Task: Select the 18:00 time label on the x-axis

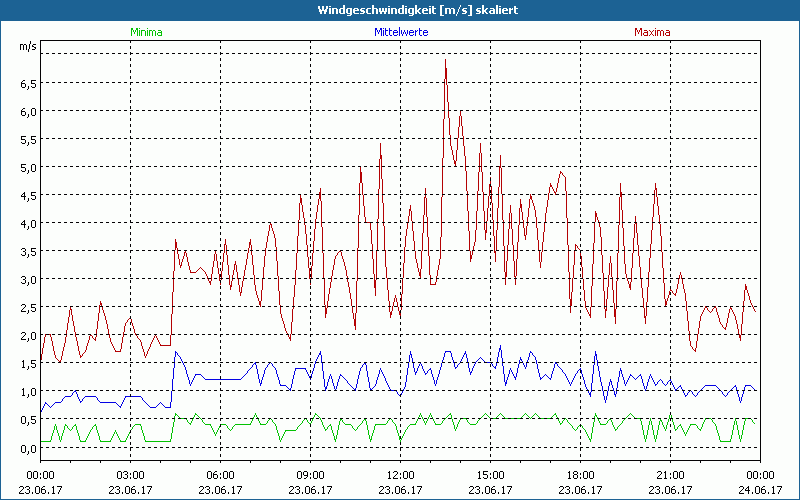Action: (x=580, y=475)
